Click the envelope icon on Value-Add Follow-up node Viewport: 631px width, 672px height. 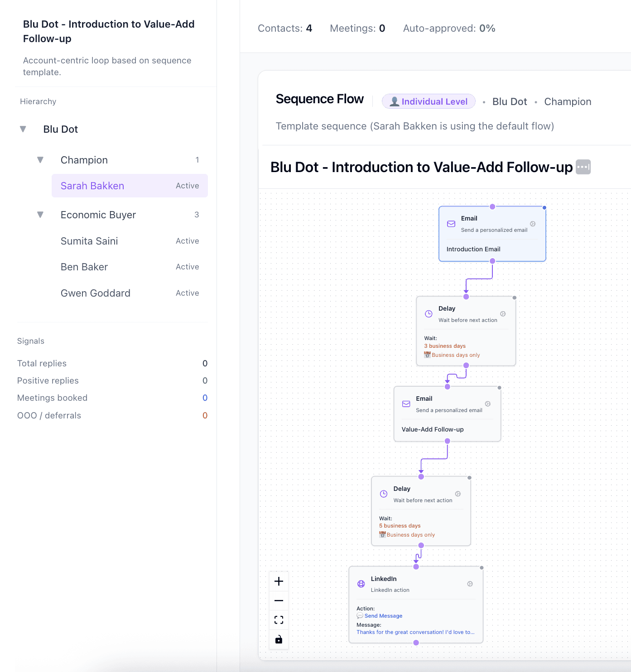[x=405, y=403]
